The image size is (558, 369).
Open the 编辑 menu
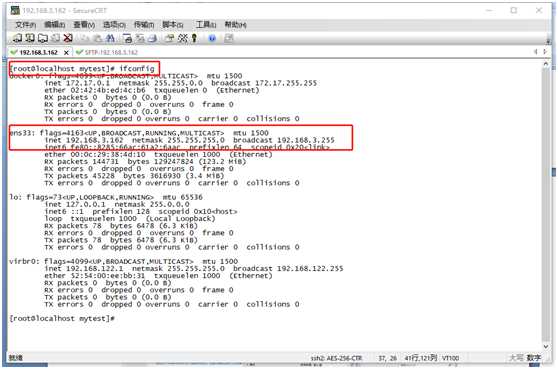tap(54, 25)
